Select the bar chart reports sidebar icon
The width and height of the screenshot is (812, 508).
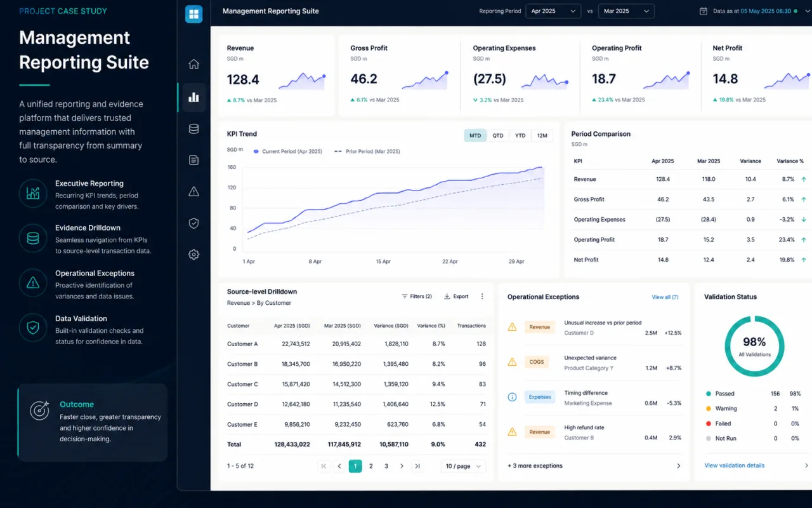193,97
